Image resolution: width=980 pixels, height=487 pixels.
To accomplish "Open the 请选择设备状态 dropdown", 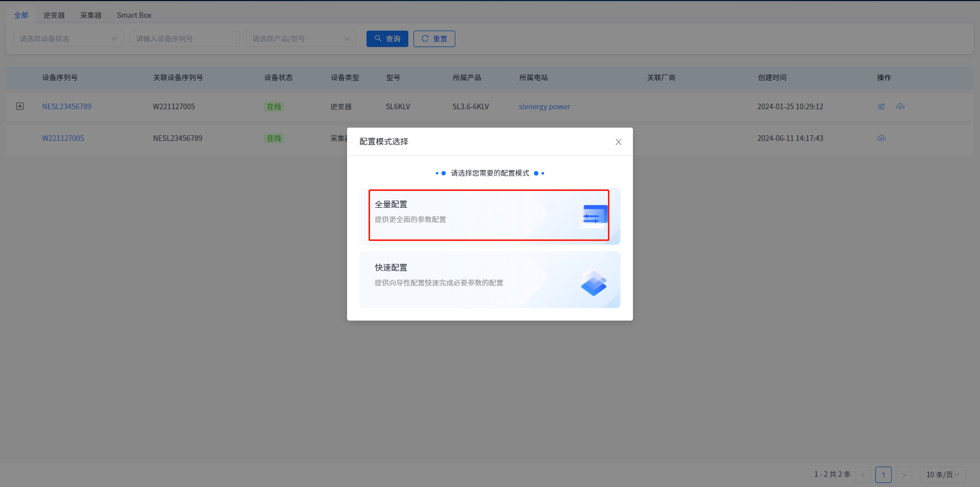I will coord(68,39).
